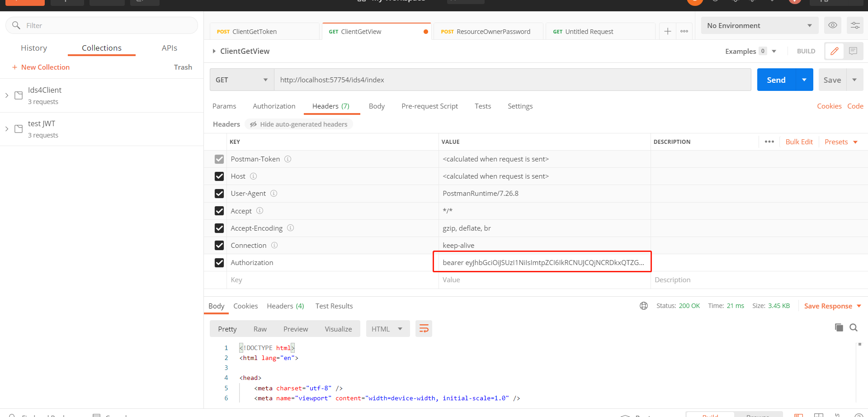The height and width of the screenshot is (417, 868).
Task: Open ResourceOwnerPassword request tab
Action: point(488,31)
